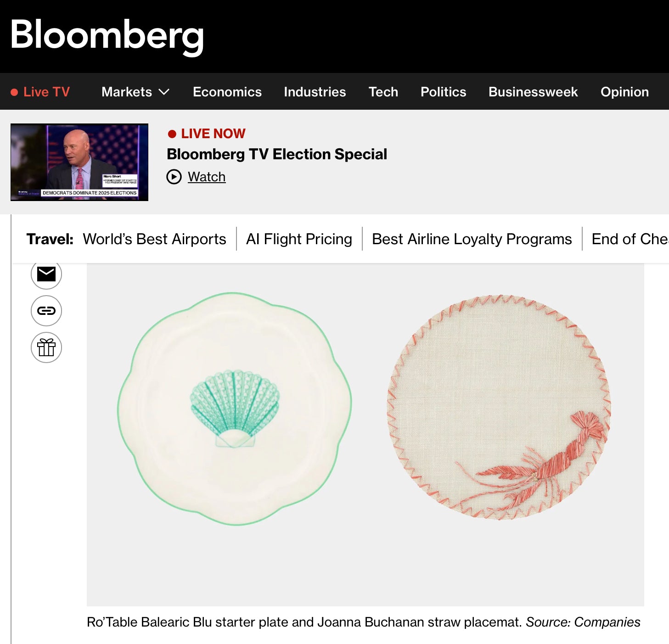Click the Bloomberg logo
This screenshot has height=644, width=669.
coord(107,35)
